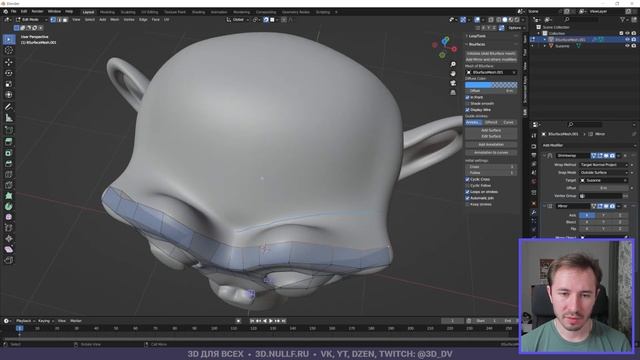Toggle the Cyclic Cross checkbox
This screenshot has width=640, height=360.
[x=468, y=179]
